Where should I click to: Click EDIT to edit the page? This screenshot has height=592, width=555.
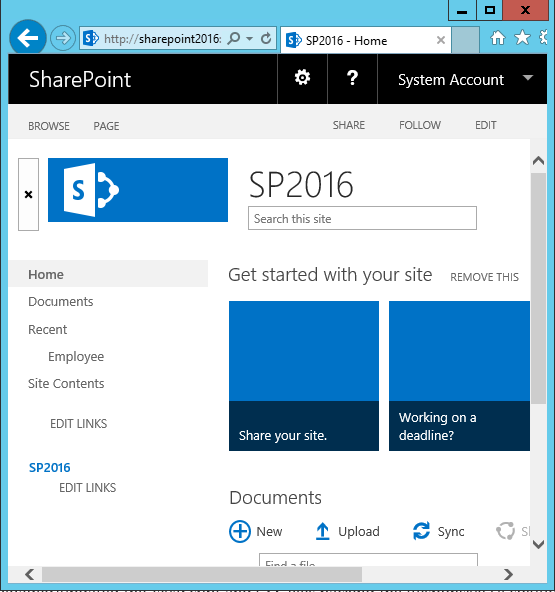coord(486,125)
